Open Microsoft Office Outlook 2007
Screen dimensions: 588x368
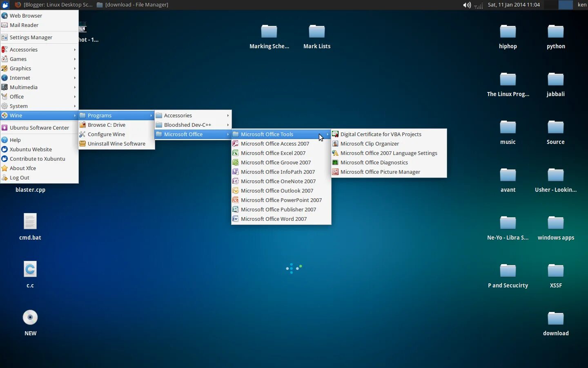click(x=281, y=191)
